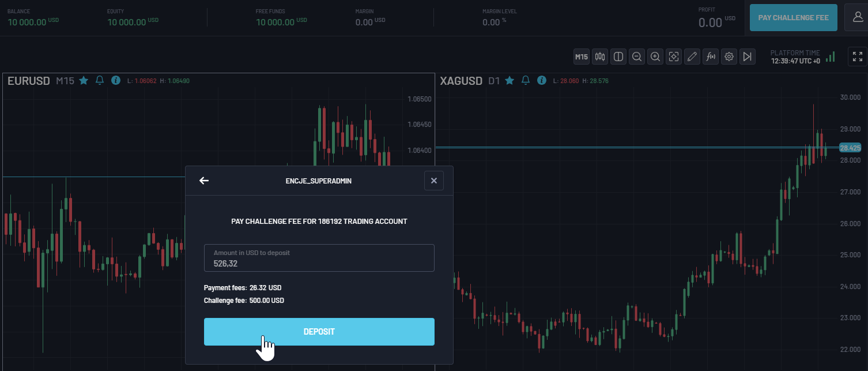Star EURUSD as a favorite
The image size is (868, 371).
tap(83, 80)
